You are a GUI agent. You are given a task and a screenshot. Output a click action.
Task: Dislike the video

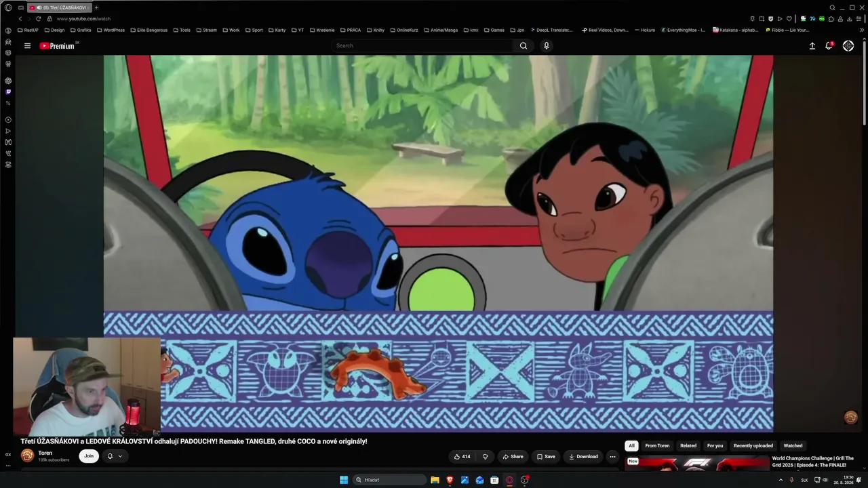485,457
